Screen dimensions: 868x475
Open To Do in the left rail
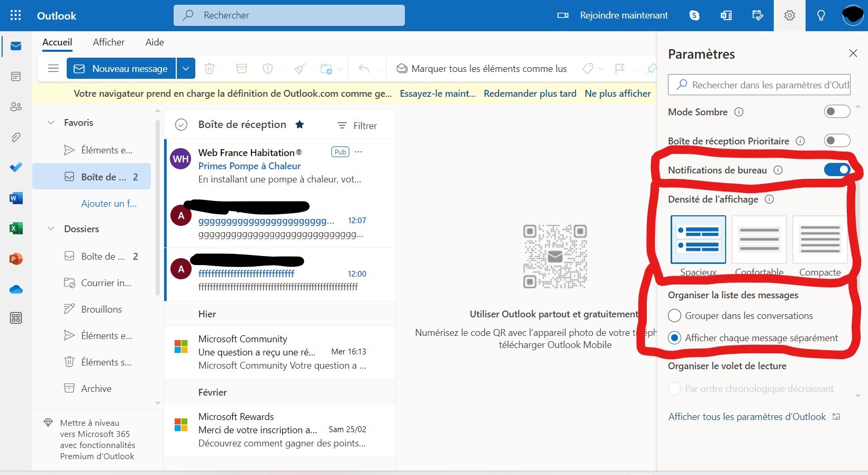pos(16,167)
